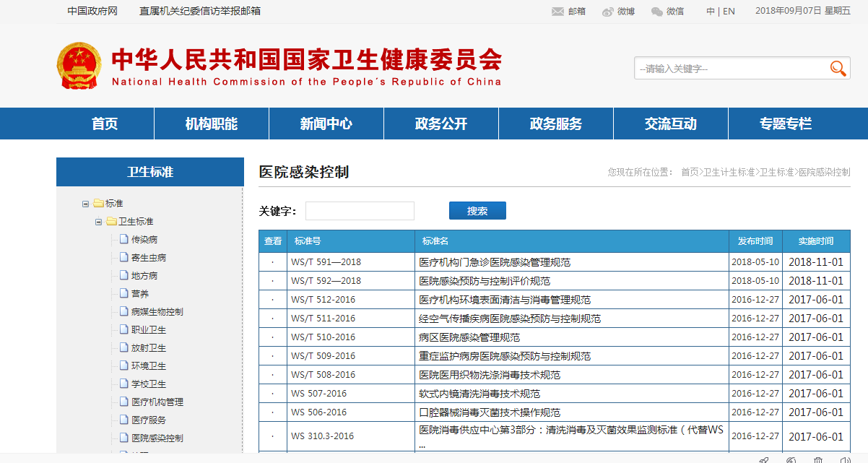Click the page icon beside 放射卫生

(123, 347)
